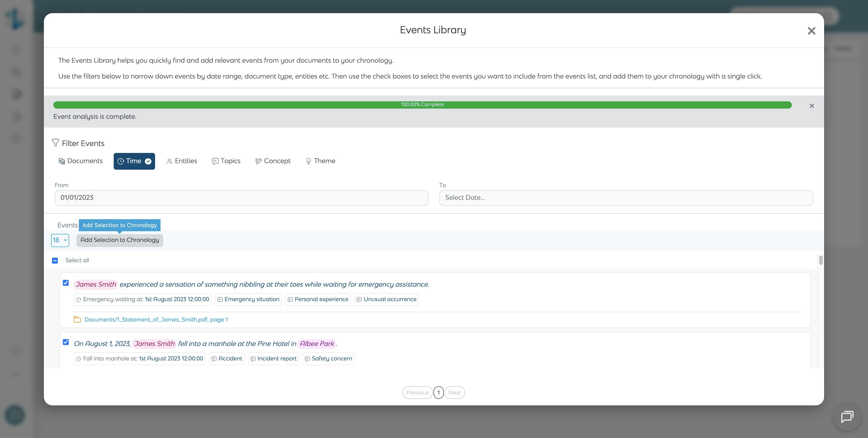Click the Accident topic tag
This screenshot has width=868, height=438.
click(x=227, y=359)
